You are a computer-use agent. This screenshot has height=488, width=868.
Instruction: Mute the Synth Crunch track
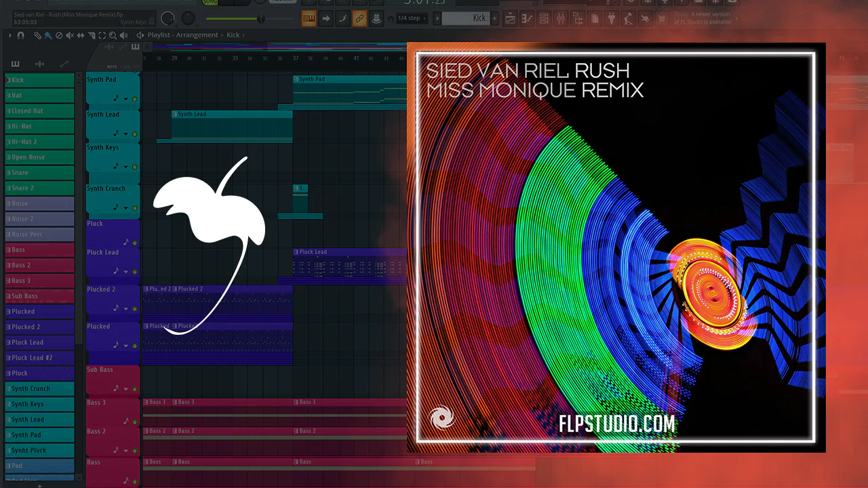pos(134,208)
